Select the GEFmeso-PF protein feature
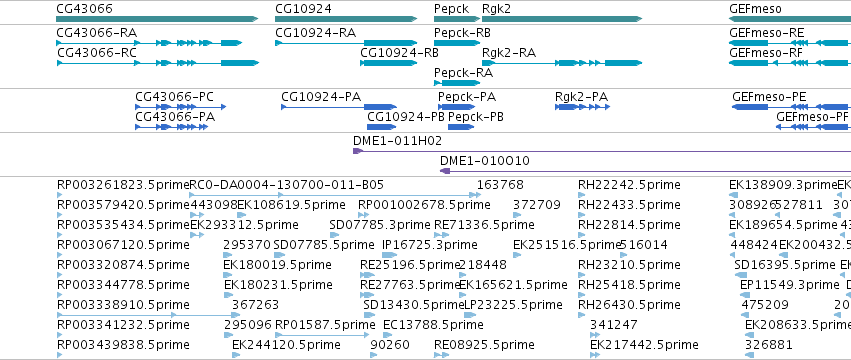 click(813, 127)
